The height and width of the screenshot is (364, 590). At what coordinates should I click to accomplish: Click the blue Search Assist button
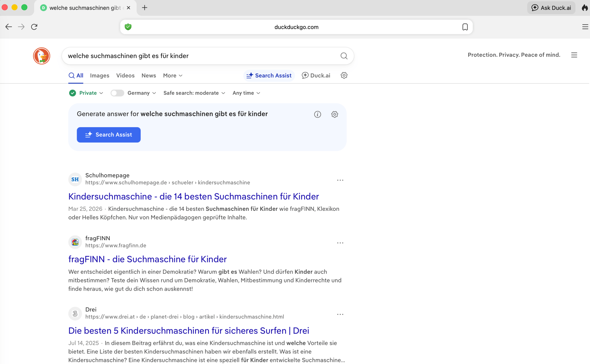(x=109, y=135)
